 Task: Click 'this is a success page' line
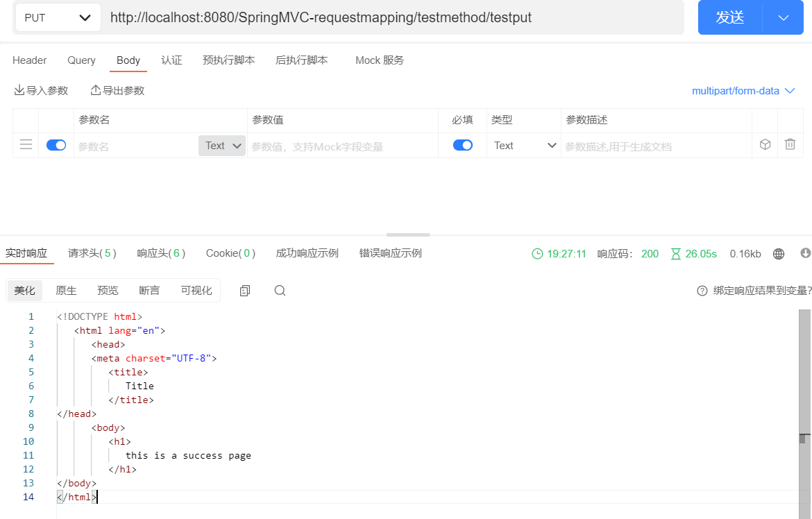click(x=188, y=455)
